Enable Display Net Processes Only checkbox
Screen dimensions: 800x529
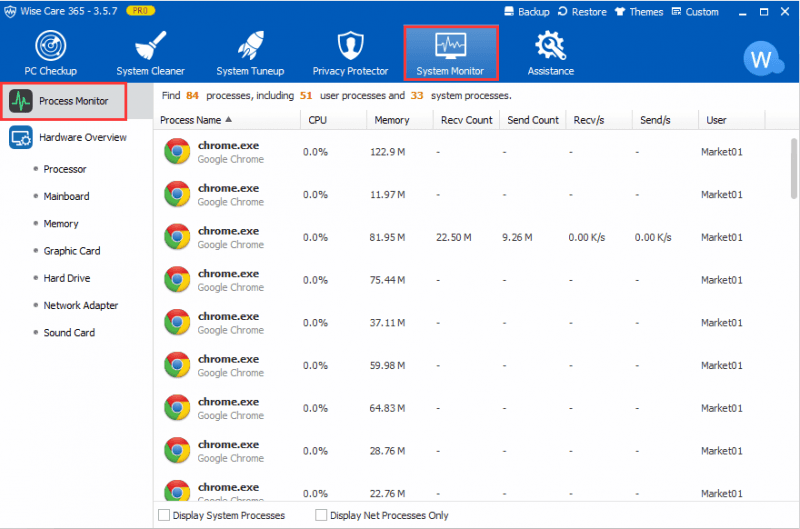[321, 516]
